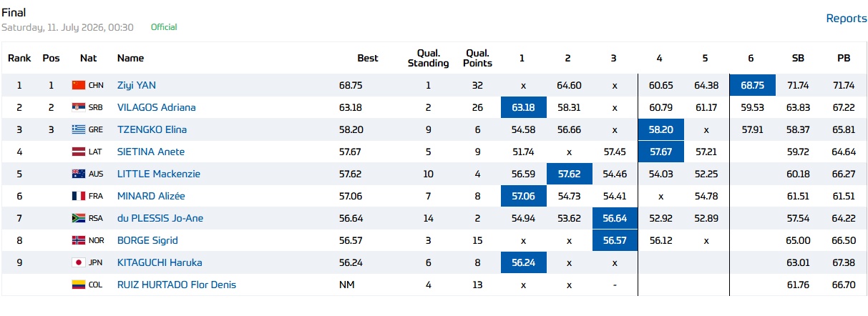Click the South Africa flag icon

click(x=79, y=218)
